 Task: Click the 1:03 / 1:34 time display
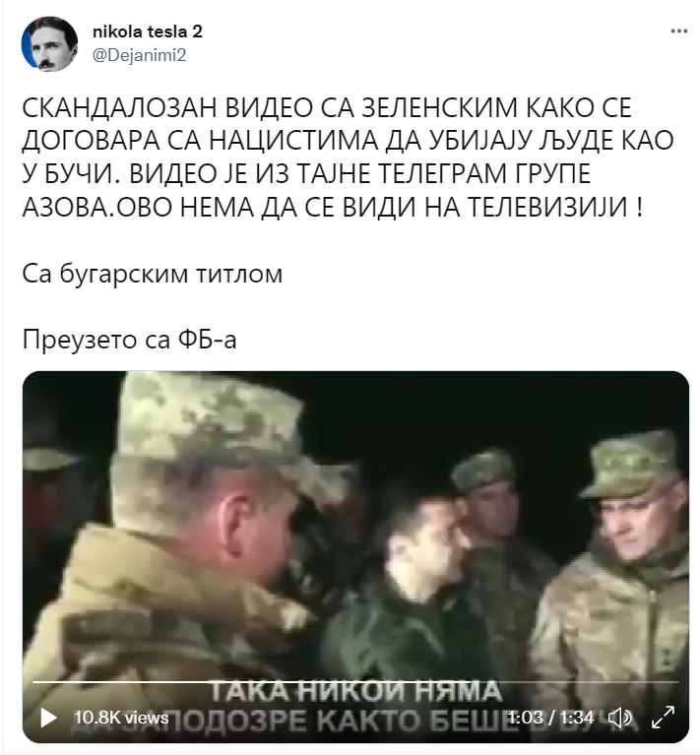coord(550,718)
